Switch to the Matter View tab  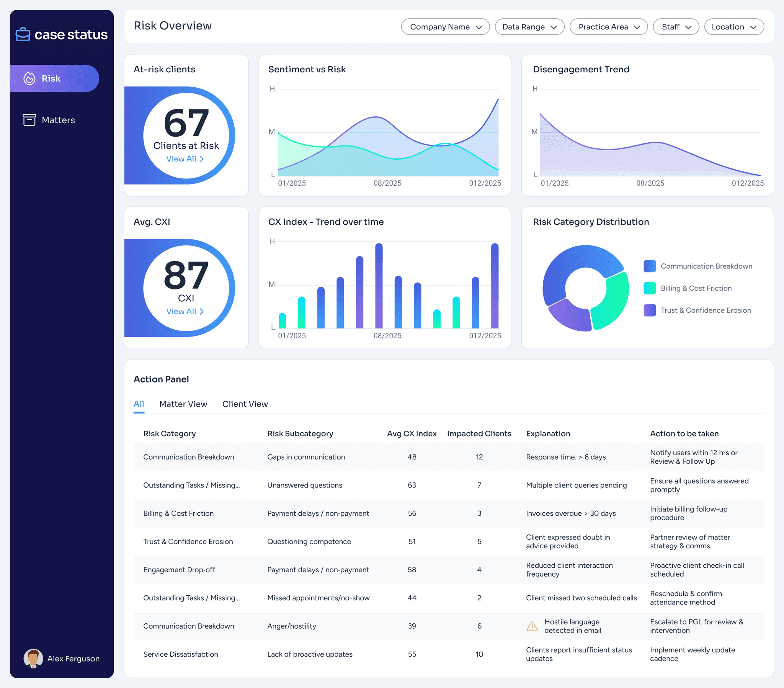(183, 404)
